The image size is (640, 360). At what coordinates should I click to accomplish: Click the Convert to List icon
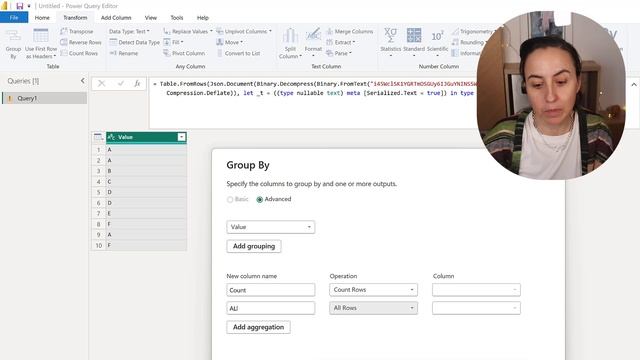(220, 53)
